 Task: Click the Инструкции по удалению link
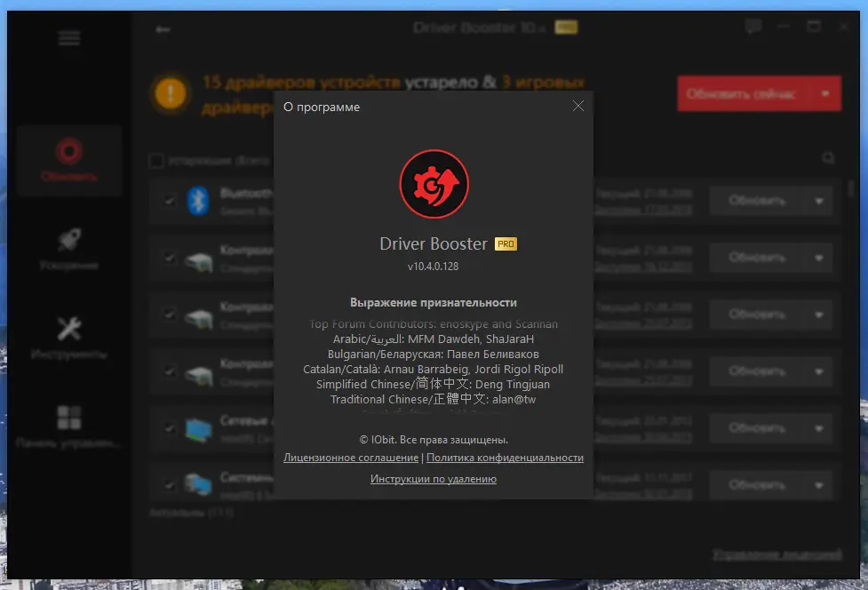433,479
